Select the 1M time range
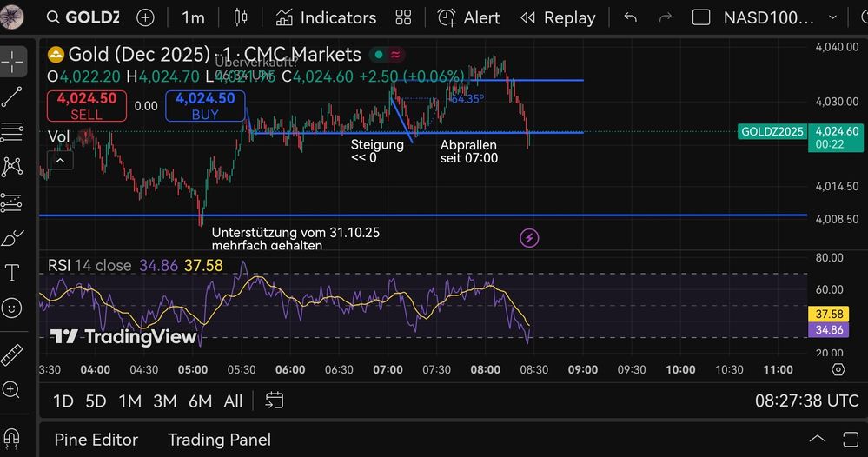Screen dimensions: 868x457 pyautogui.click(x=130, y=401)
